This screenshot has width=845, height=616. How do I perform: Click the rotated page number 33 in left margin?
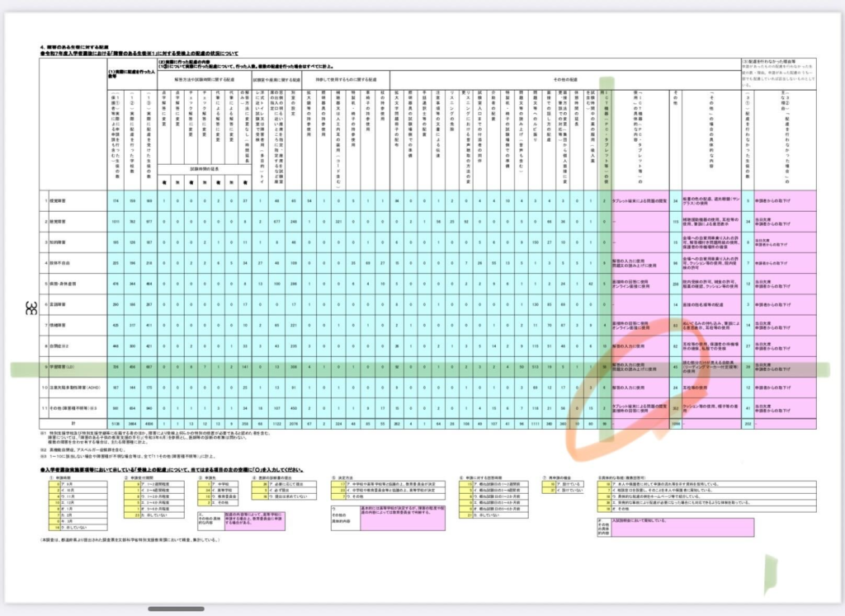click(x=31, y=309)
